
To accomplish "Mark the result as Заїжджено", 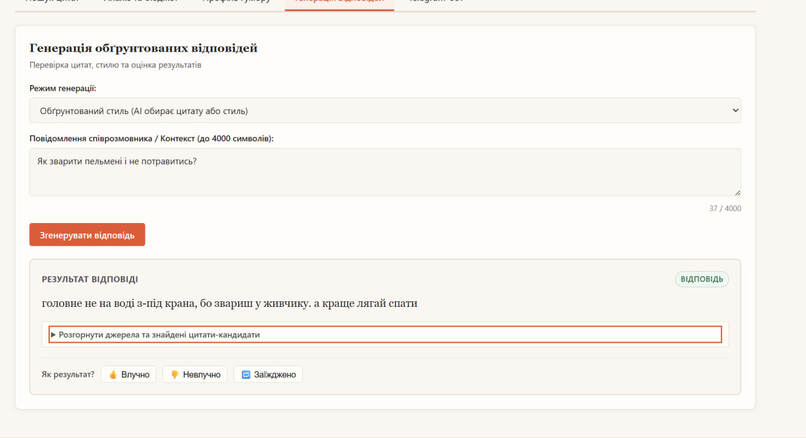I will [268, 374].
